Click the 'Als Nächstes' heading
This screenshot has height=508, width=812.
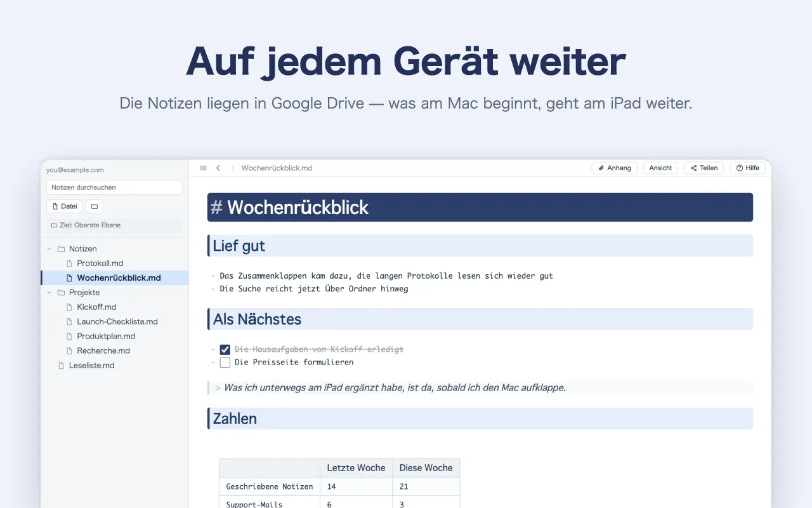coord(480,319)
